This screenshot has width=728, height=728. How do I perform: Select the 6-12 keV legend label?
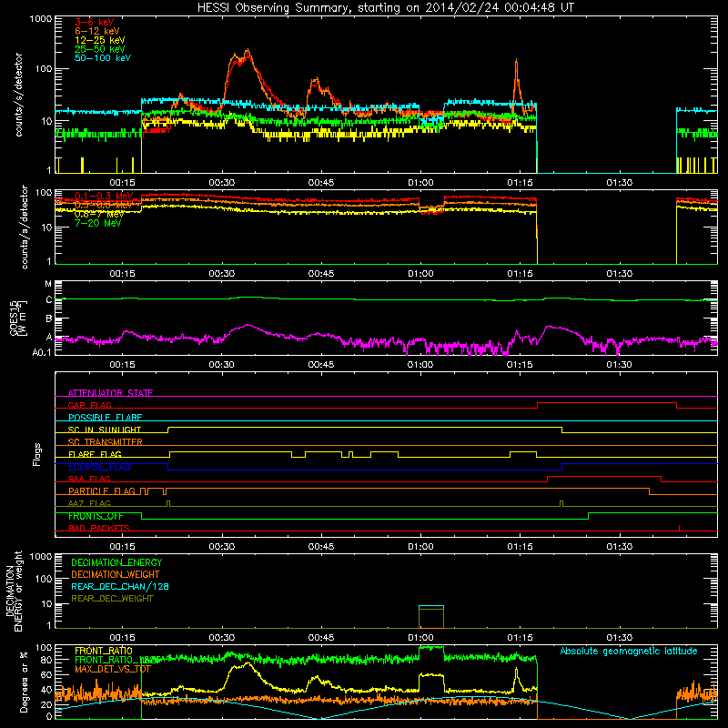click(x=97, y=31)
